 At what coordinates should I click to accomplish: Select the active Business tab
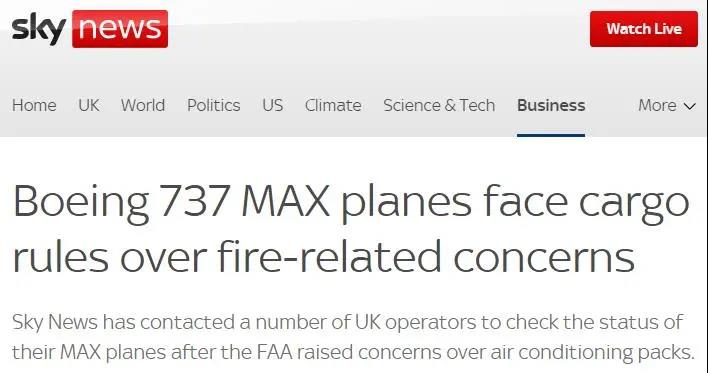coord(551,105)
